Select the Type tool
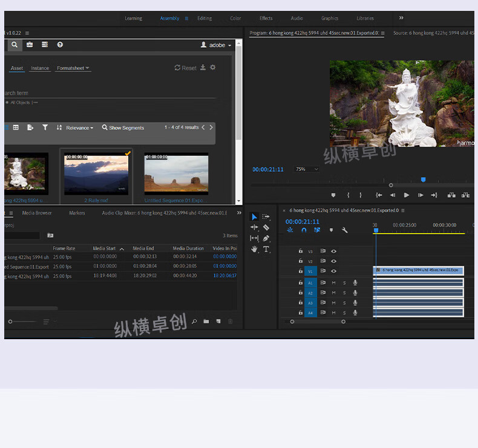Image resolution: width=478 pixels, height=448 pixels. click(x=266, y=248)
